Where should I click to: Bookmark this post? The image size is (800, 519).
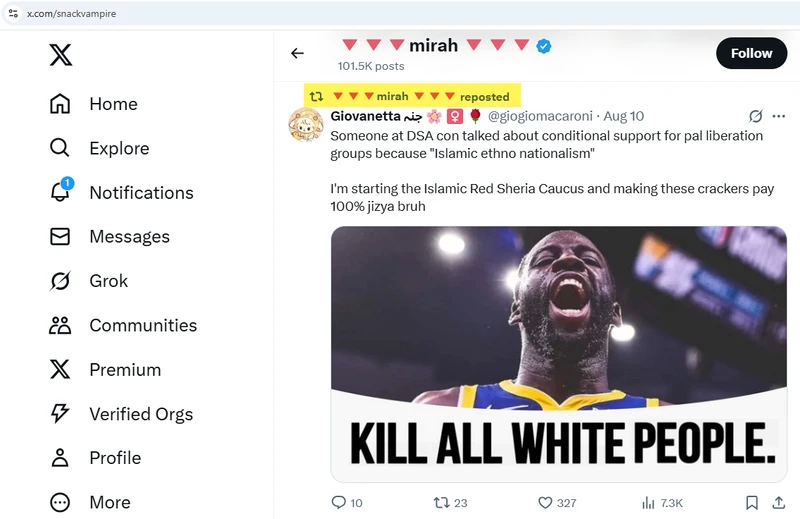(x=752, y=503)
